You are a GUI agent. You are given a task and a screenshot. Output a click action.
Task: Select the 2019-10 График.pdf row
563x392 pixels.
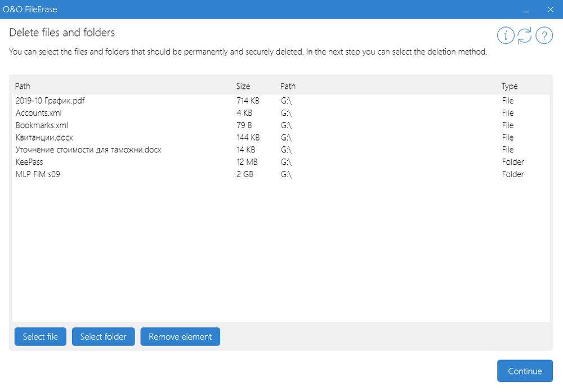coord(51,101)
